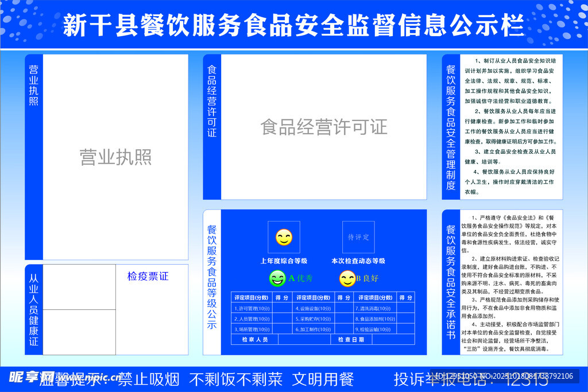Click the 营业执照 placeholder frame
The width and height of the screenshot is (588, 392).
[x=115, y=157]
